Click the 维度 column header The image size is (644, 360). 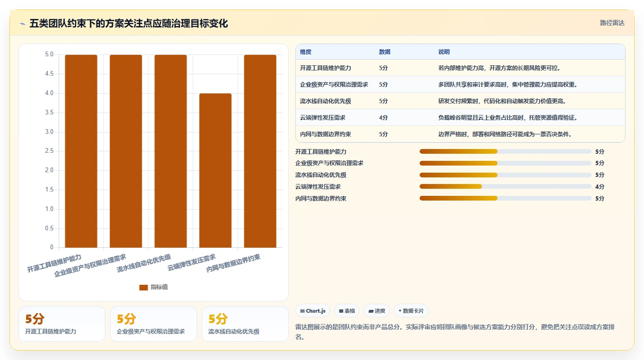coord(306,52)
